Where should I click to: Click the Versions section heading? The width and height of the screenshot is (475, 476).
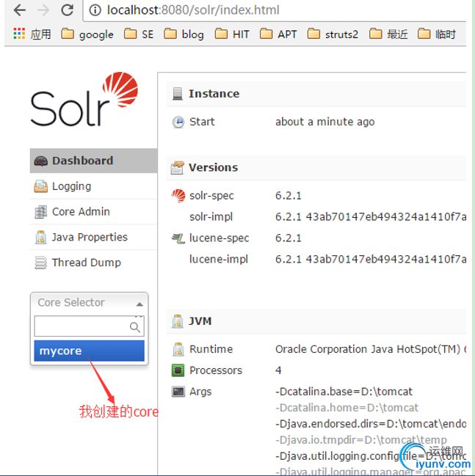[x=214, y=167]
